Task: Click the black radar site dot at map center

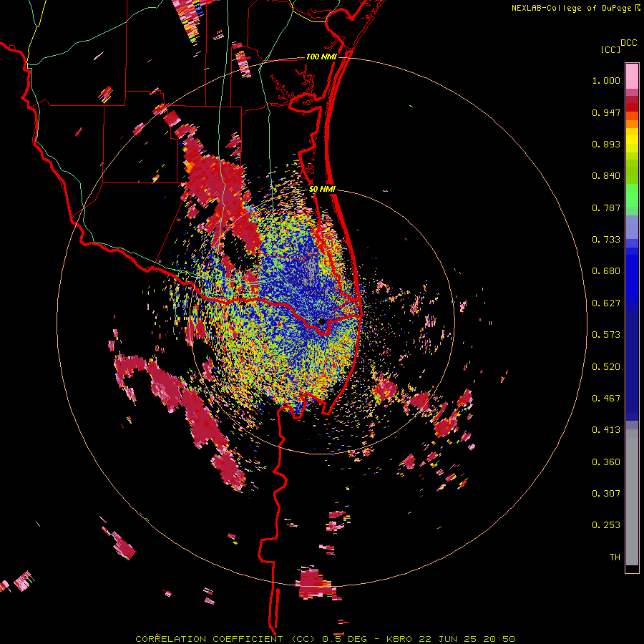Action: [322, 321]
